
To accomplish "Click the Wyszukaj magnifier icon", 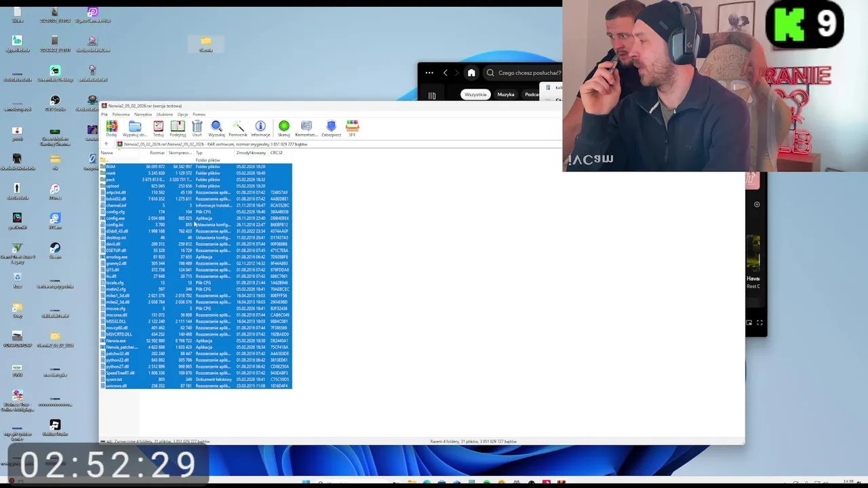I will pos(216,128).
